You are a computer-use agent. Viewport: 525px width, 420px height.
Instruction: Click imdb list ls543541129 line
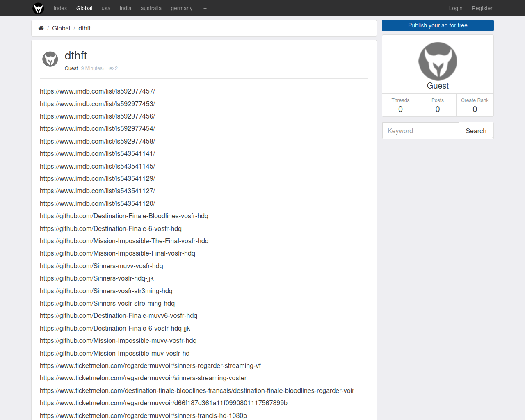(x=97, y=178)
